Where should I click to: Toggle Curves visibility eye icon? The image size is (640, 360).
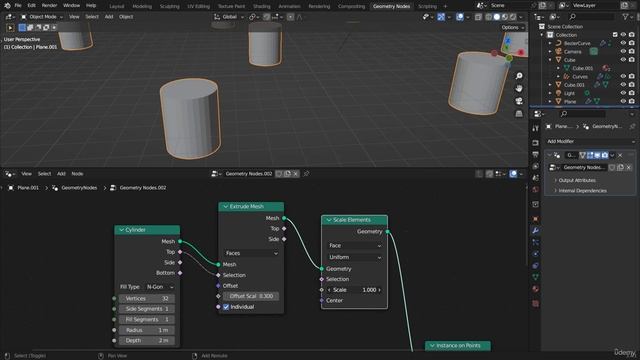click(623, 76)
